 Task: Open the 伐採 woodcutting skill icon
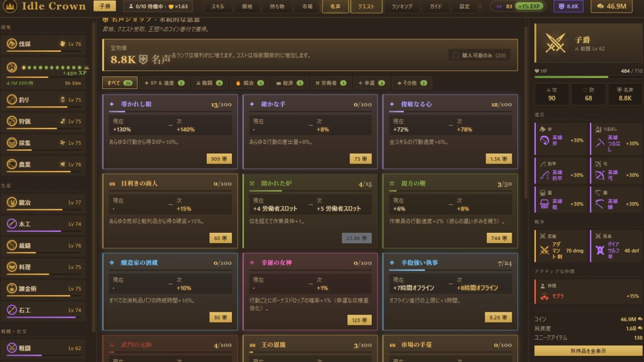[12, 44]
